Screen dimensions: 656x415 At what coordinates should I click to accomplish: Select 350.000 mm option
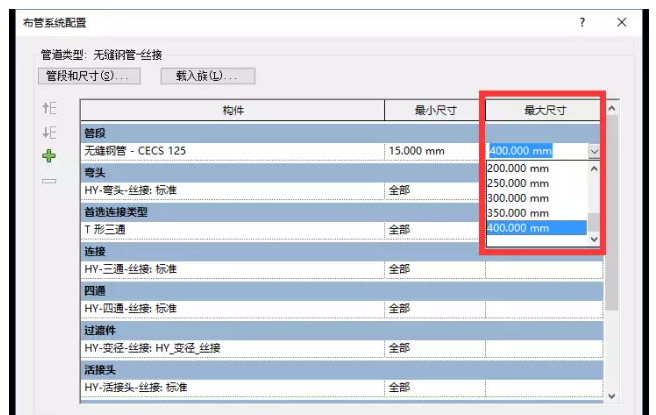pos(518,213)
